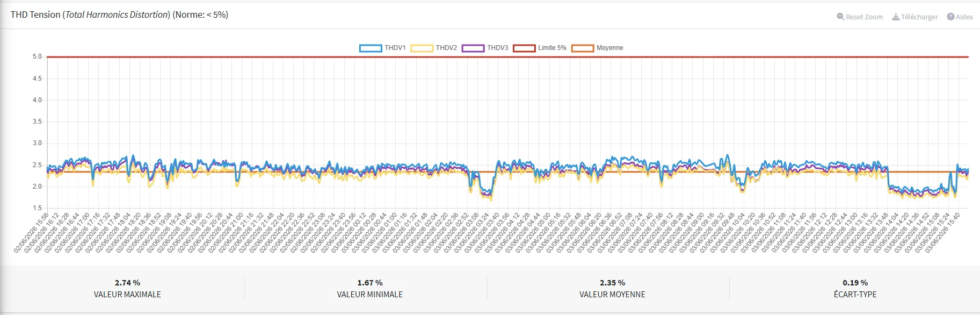
Task: Download the chart with Télécharger
Action: tap(915, 17)
